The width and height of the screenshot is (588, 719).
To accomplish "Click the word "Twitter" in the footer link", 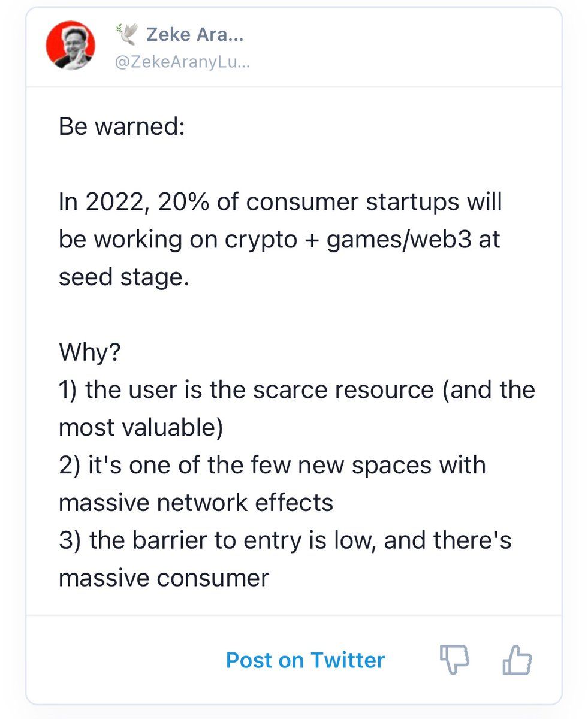I will pyautogui.click(x=347, y=660).
